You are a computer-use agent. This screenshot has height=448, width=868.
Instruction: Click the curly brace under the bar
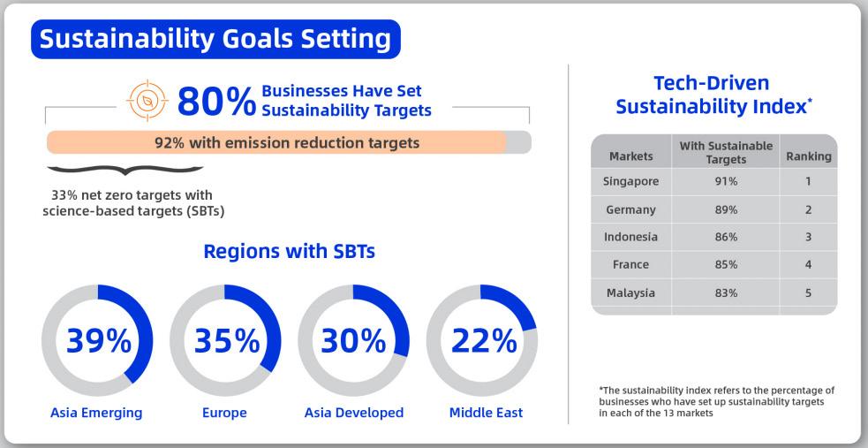point(125,171)
